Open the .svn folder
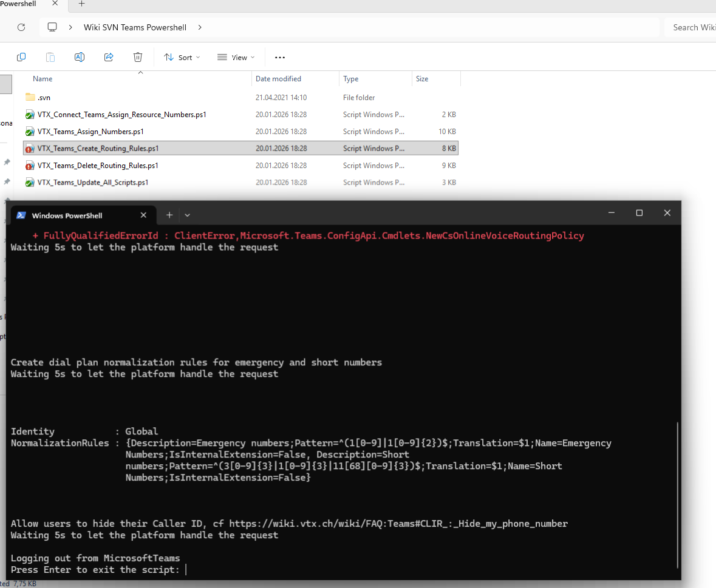 click(x=44, y=98)
